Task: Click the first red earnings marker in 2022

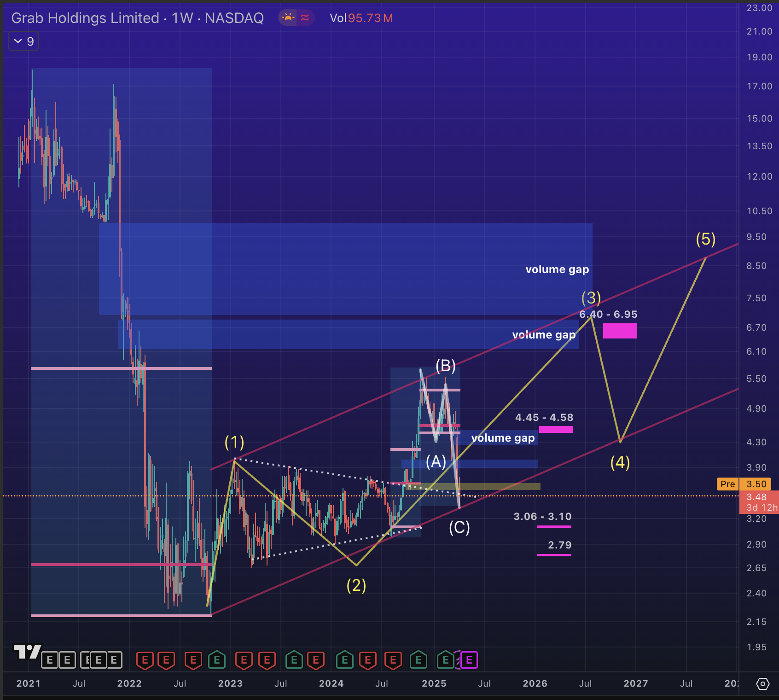Action: (x=145, y=660)
